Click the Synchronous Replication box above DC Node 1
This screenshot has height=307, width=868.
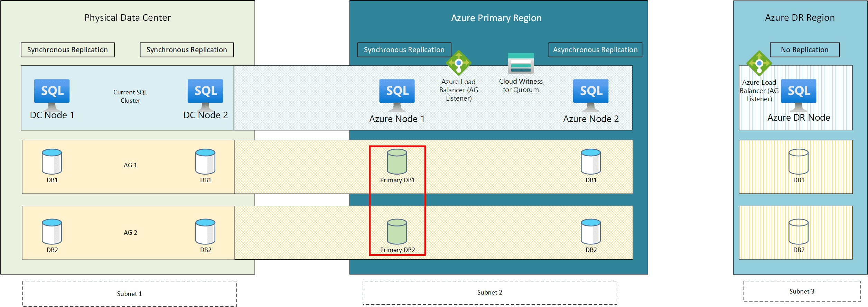(x=68, y=50)
